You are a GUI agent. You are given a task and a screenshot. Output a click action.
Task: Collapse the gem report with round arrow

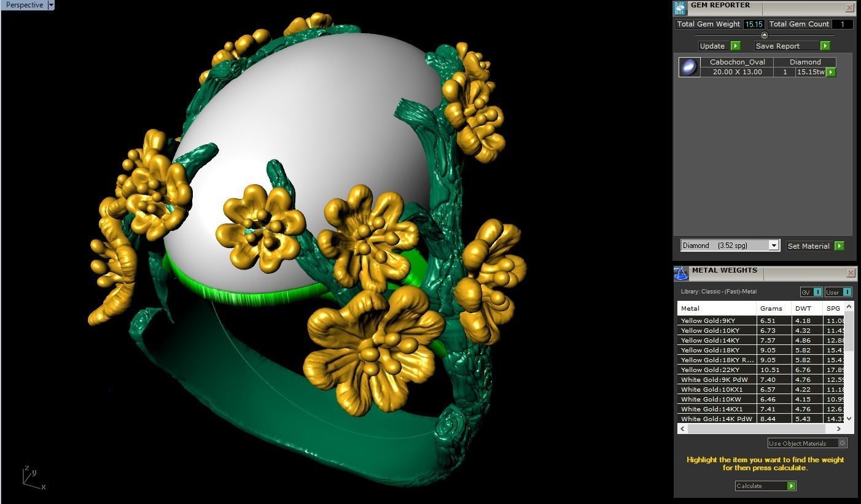click(x=764, y=35)
